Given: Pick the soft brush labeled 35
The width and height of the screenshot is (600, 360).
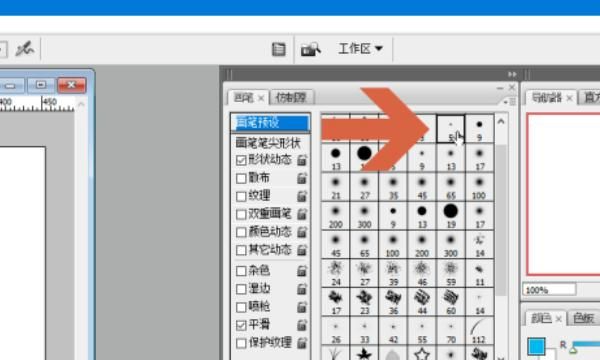Looking at the screenshot, I should [x=393, y=187].
